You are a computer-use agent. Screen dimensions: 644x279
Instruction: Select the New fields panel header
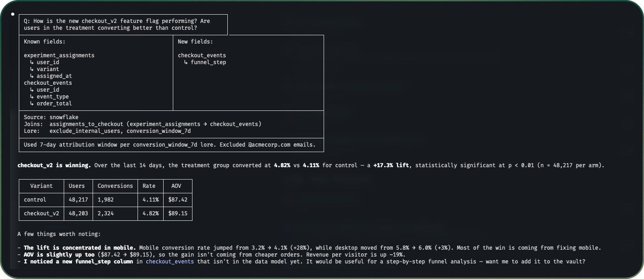click(195, 41)
